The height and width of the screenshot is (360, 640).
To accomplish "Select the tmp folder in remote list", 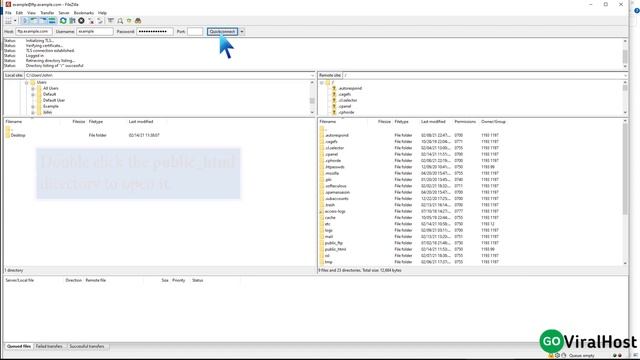I will [328, 262].
